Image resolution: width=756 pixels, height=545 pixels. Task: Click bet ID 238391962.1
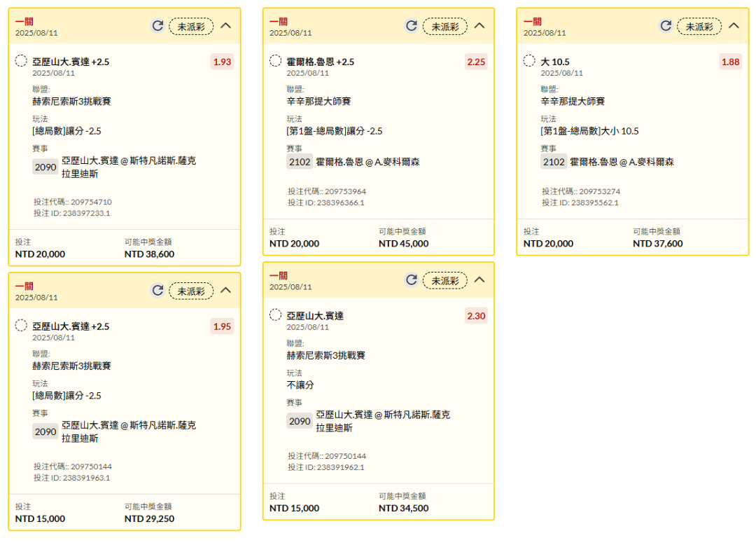340,467
